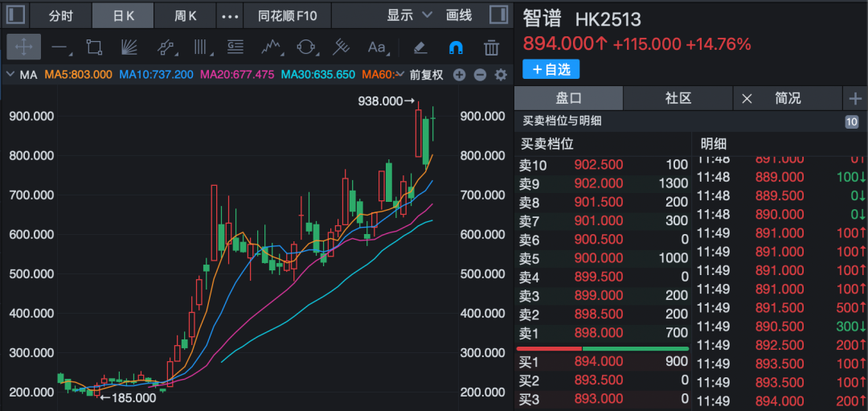Select the crosshair move cursor tool
The image size is (868, 411).
23,47
